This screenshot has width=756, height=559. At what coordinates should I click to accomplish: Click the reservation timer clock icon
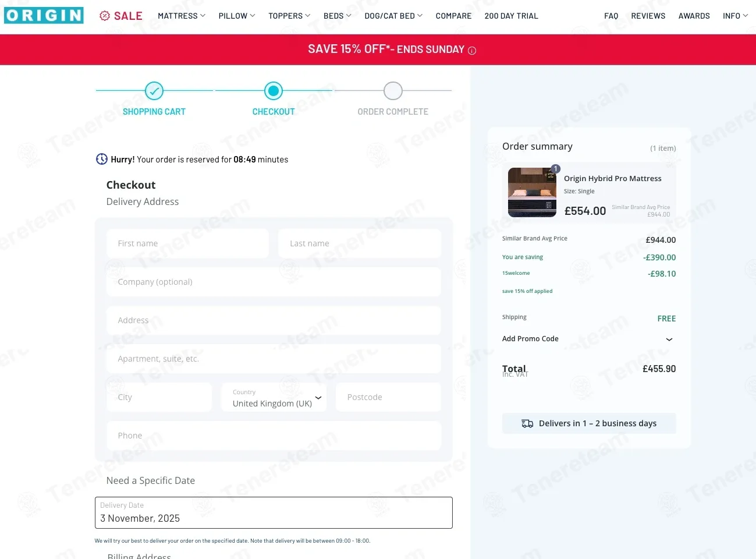point(102,159)
